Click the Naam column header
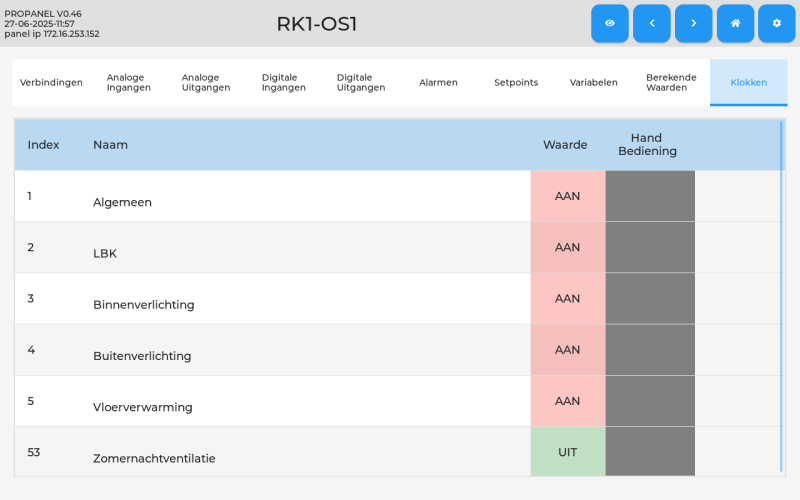800x500 pixels. (x=110, y=145)
